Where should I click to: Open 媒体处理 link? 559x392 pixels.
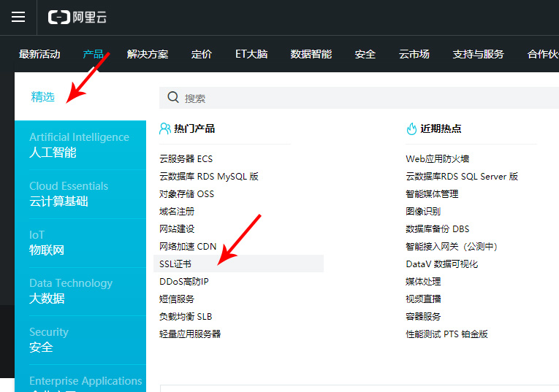[x=423, y=281]
